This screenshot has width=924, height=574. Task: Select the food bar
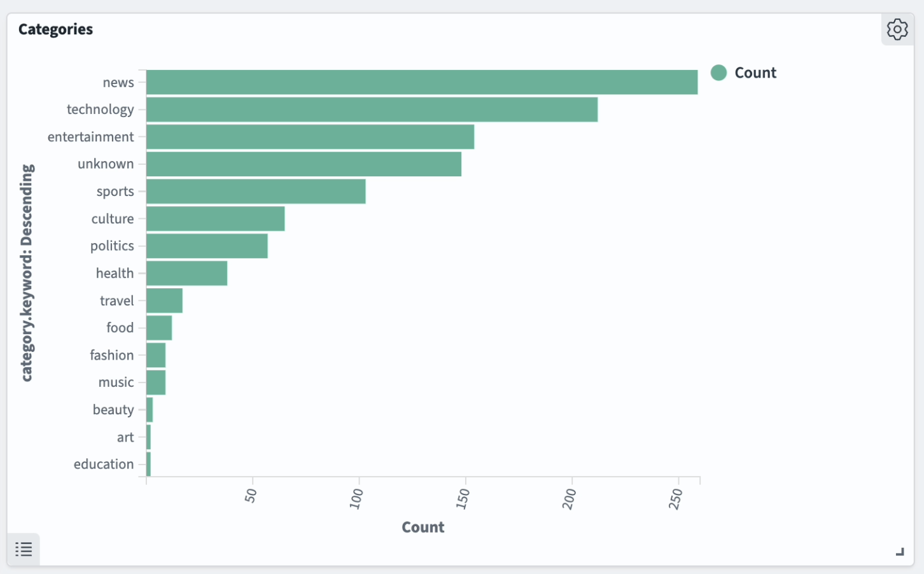pyautogui.click(x=159, y=328)
